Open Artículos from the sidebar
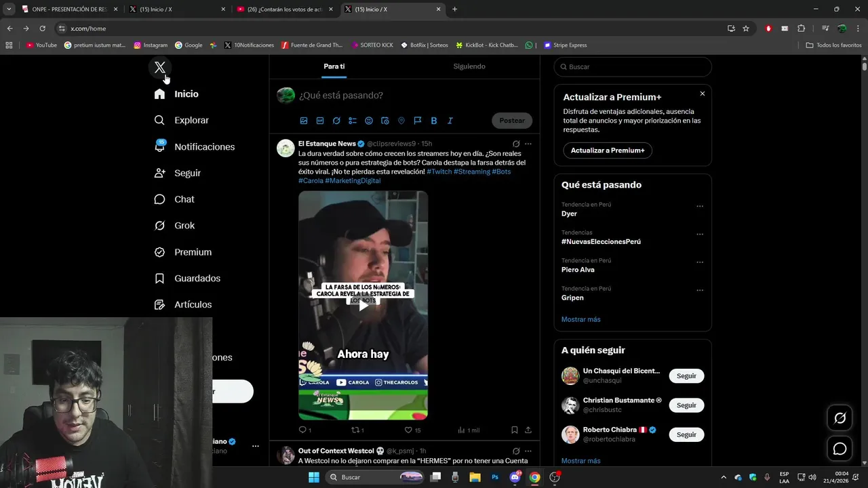 pos(182,305)
